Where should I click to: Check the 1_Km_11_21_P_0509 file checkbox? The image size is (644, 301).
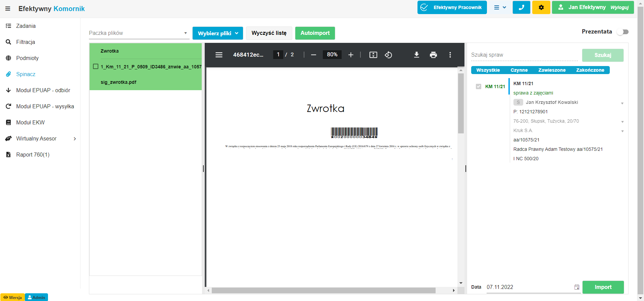tap(96, 66)
